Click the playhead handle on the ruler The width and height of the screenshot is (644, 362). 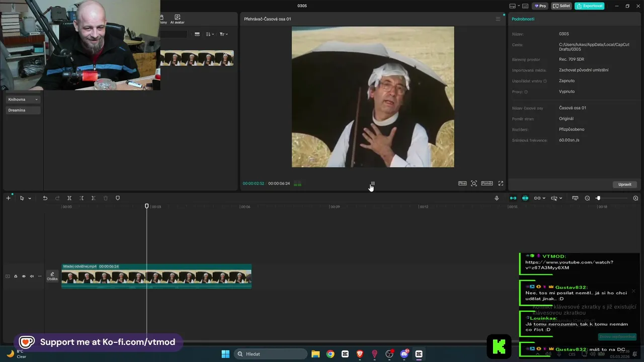(x=147, y=206)
